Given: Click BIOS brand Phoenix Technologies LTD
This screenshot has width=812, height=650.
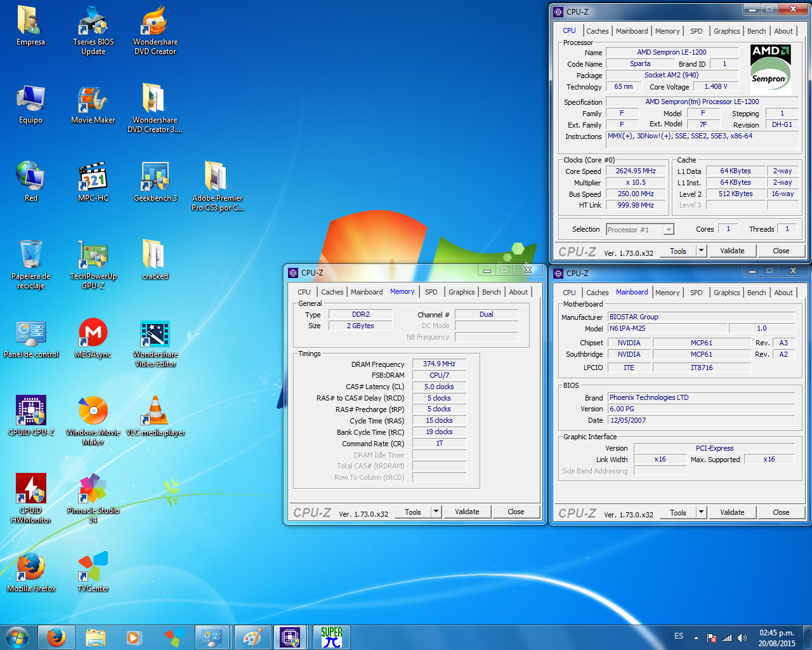Looking at the screenshot, I should tap(701, 397).
